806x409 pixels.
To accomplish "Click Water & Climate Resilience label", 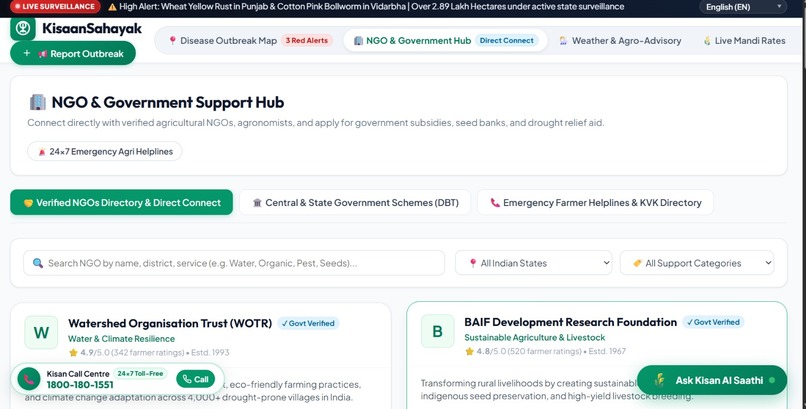I will point(121,339).
